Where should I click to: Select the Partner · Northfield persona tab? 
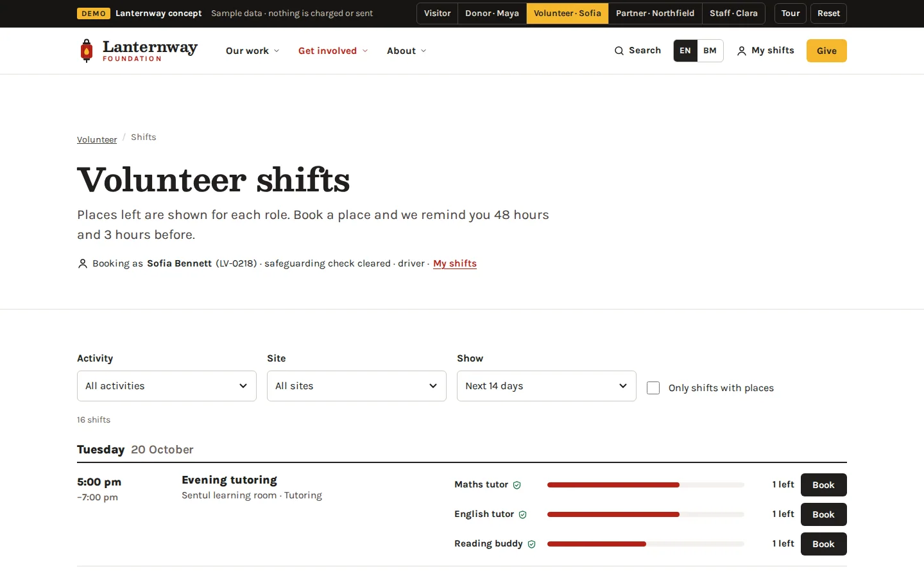[655, 13]
